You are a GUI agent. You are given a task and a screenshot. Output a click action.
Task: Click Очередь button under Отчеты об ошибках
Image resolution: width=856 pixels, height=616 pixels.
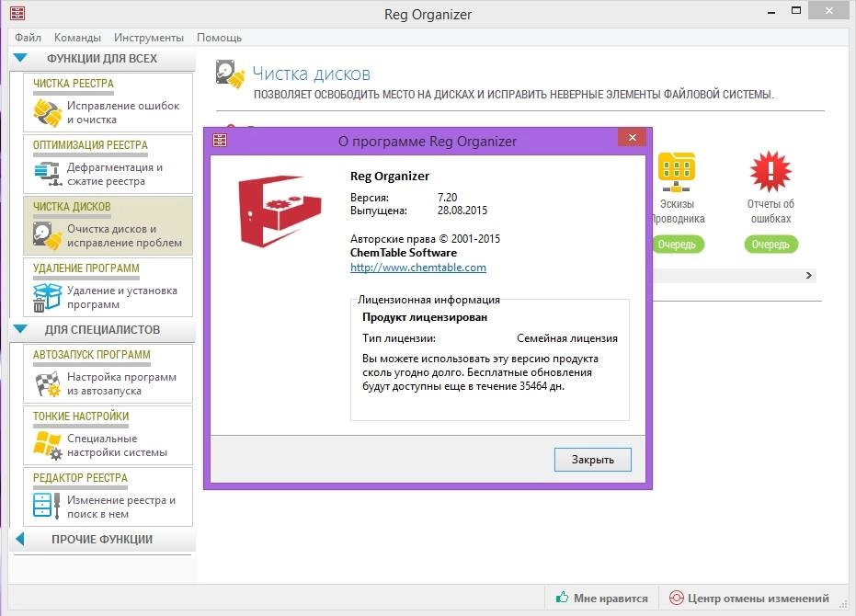770,245
